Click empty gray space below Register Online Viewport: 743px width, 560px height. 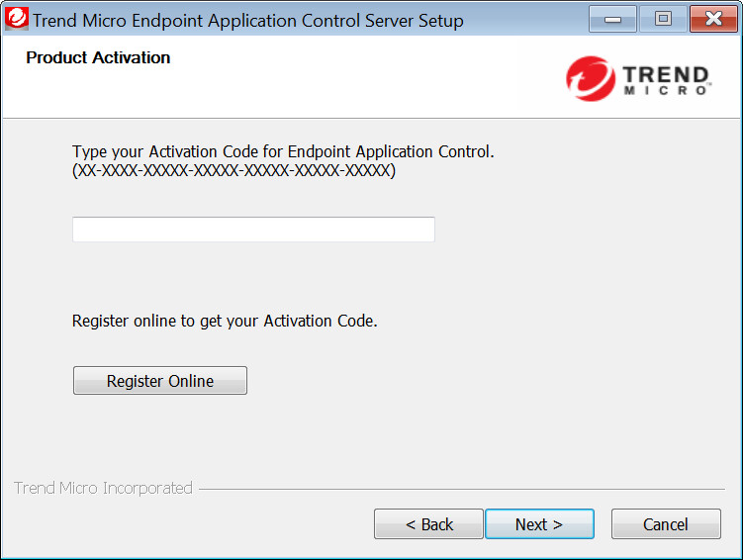pyautogui.click(x=396, y=435)
